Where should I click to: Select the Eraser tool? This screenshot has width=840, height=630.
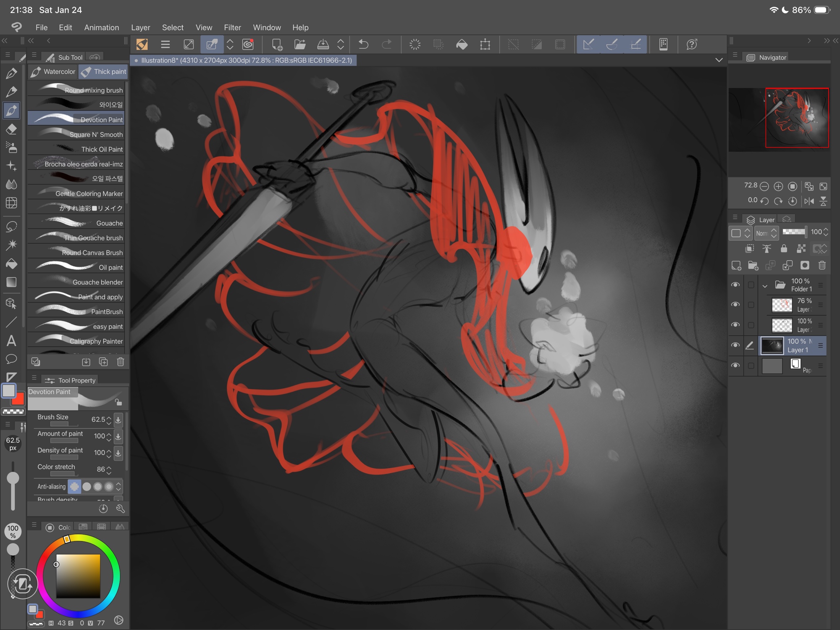[11, 129]
